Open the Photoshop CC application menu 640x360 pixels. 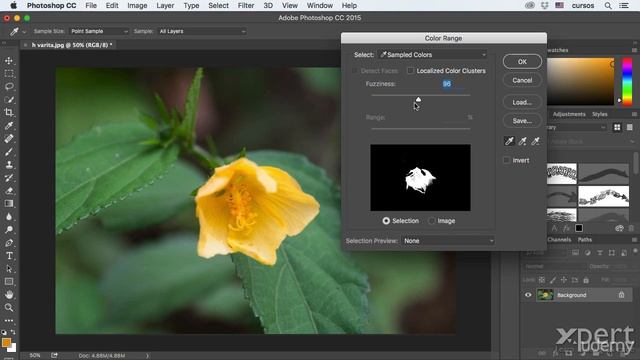pos(51,6)
